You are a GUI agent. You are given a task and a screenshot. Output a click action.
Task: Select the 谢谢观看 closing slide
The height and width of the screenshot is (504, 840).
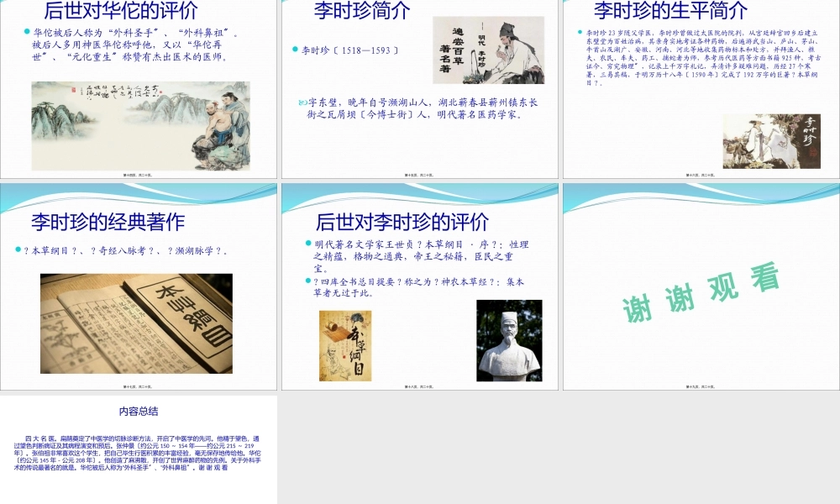[700, 286]
